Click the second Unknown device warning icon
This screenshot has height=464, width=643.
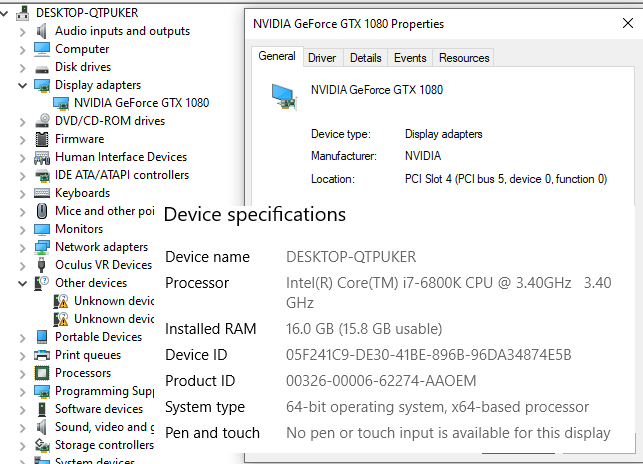[x=61, y=320]
